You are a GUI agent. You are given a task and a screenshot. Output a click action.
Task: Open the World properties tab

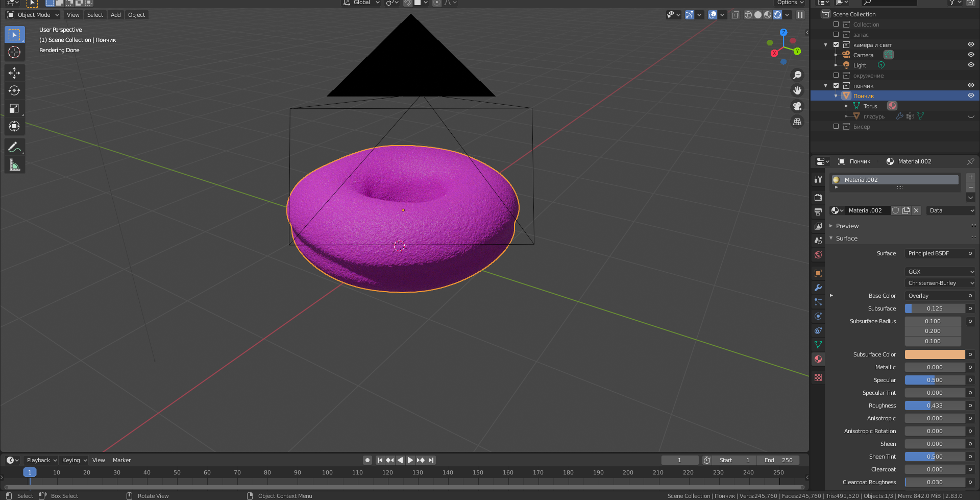tap(818, 254)
